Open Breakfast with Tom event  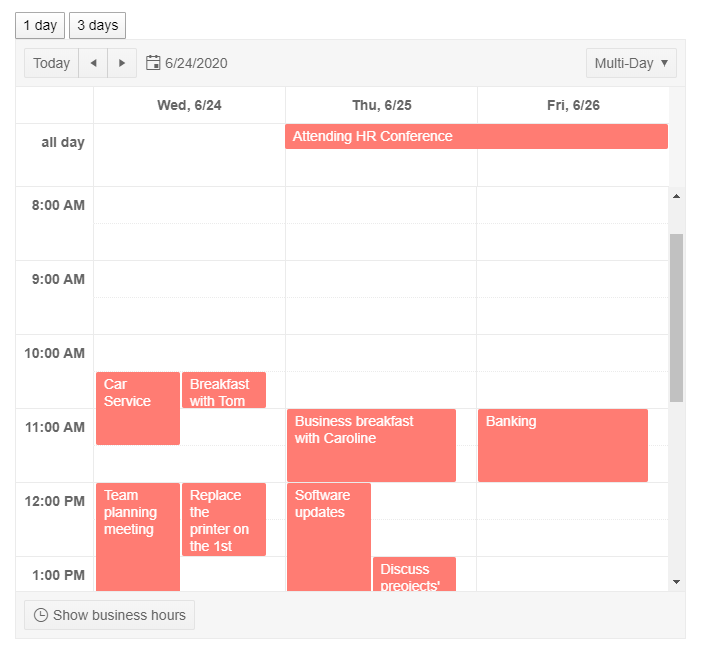coord(223,390)
